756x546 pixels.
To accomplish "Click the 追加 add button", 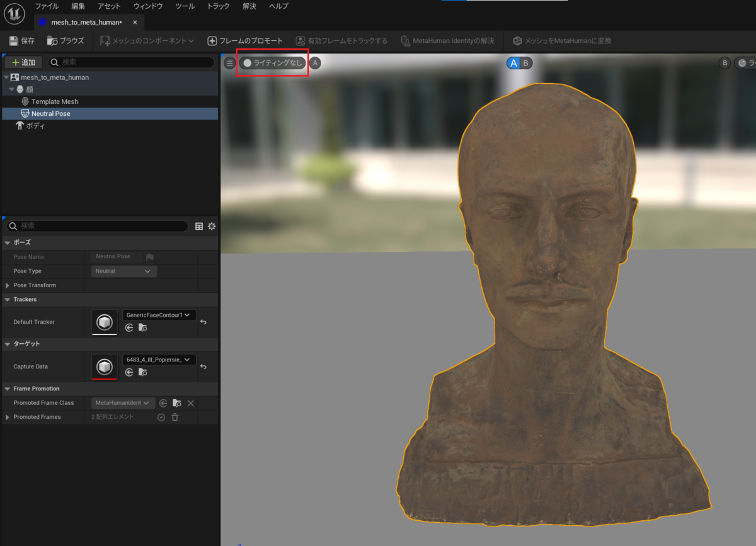I will coord(23,62).
